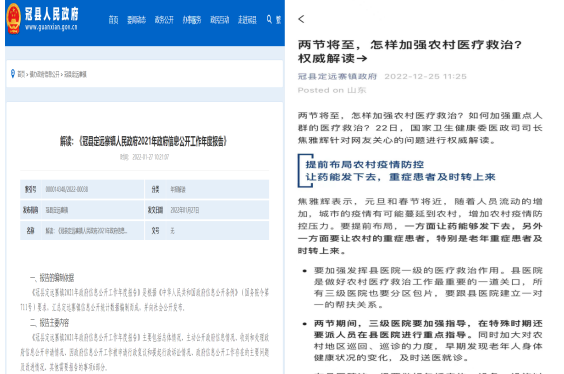
Task: Click the breadcrumb location pin icon
Action: (x=13, y=74)
